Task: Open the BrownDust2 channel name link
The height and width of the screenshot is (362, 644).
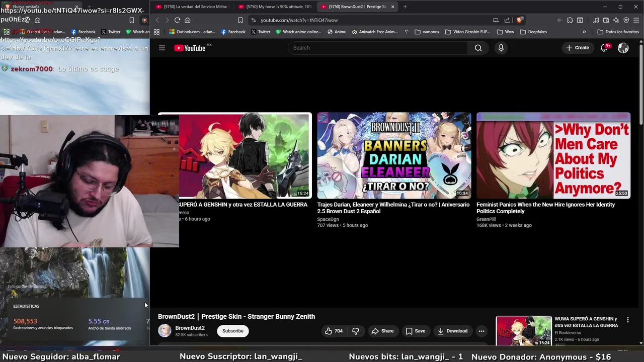Action: click(x=190, y=328)
